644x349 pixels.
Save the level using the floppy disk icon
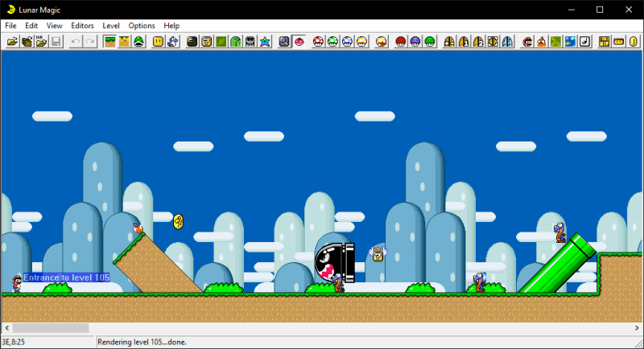(x=56, y=42)
